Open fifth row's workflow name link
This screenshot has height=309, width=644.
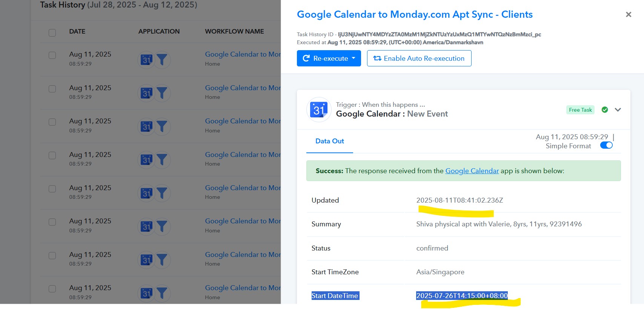pos(243,188)
